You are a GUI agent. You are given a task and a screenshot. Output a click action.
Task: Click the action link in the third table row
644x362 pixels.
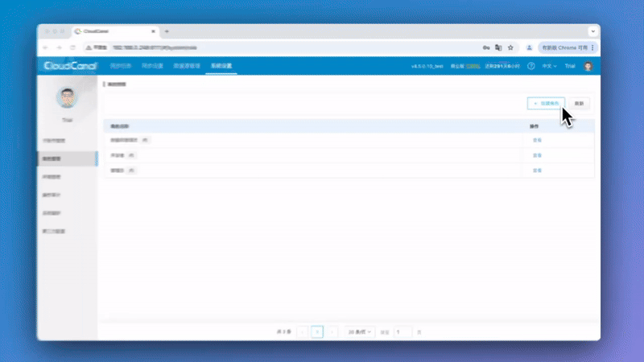pyautogui.click(x=537, y=171)
